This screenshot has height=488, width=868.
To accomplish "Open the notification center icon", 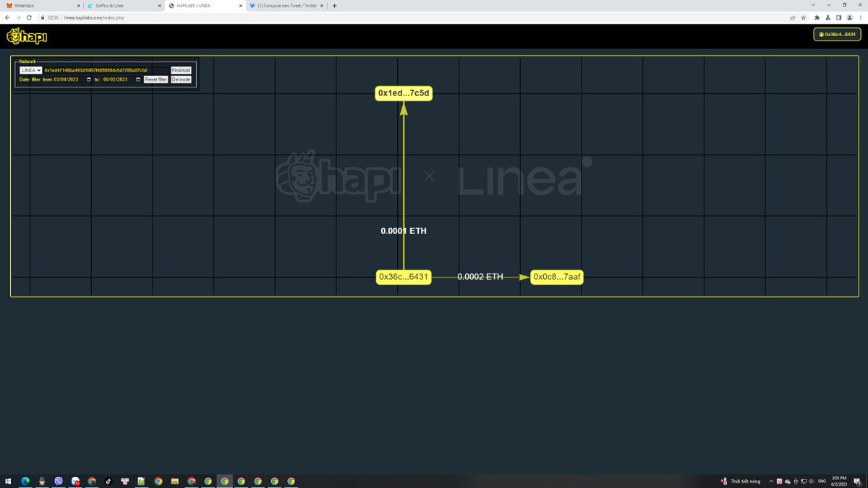I will coord(858,481).
